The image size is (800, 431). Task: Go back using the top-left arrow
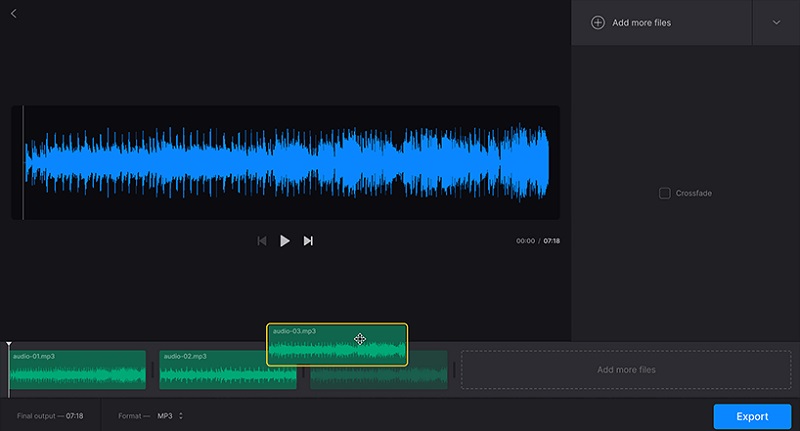(x=13, y=14)
